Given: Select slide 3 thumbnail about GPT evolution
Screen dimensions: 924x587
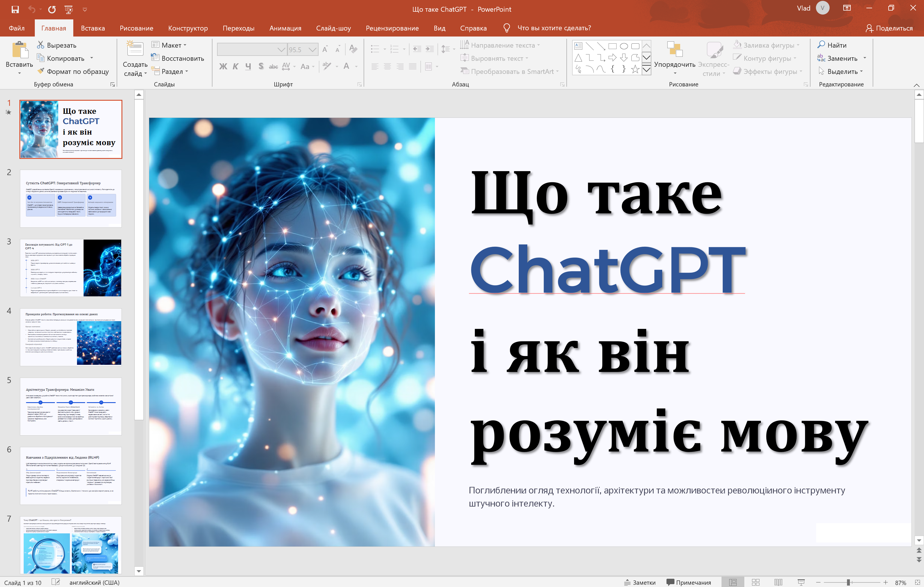Looking at the screenshot, I should point(71,268).
